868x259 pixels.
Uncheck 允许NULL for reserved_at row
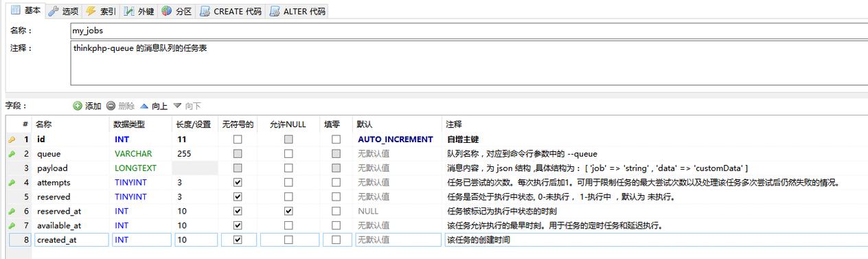(288, 212)
